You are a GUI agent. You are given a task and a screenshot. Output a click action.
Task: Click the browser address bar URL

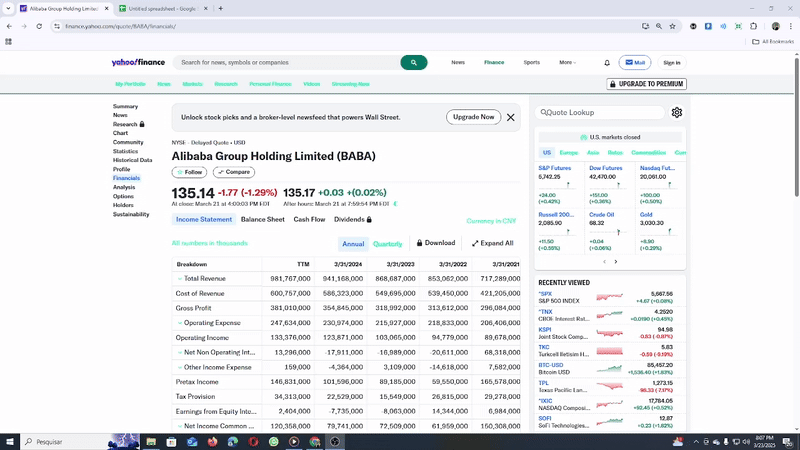120,26
